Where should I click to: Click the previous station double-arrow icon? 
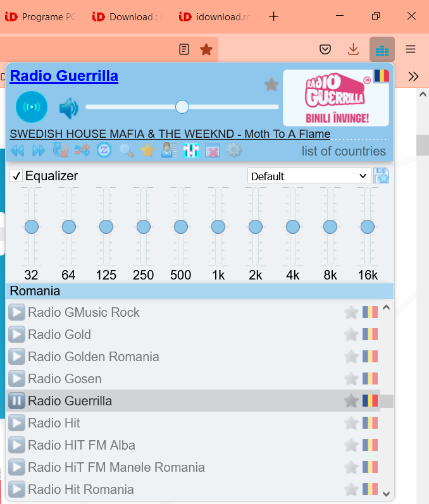tap(17, 151)
